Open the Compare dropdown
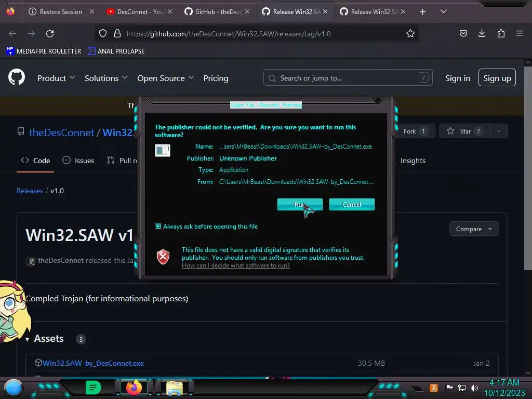The width and height of the screenshot is (532, 399). [474, 229]
